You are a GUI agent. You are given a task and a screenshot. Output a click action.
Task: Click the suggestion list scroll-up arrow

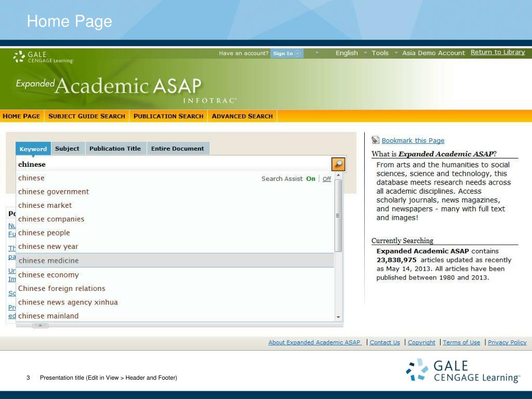click(338, 175)
